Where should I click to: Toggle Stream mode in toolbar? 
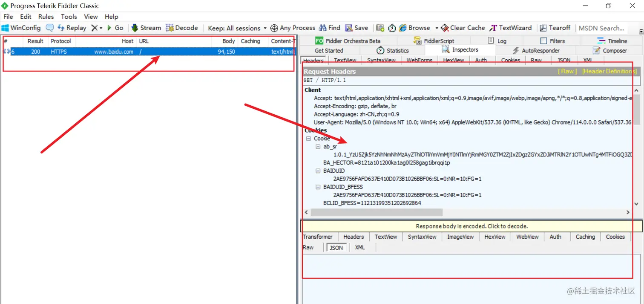click(x=146, y=28)
